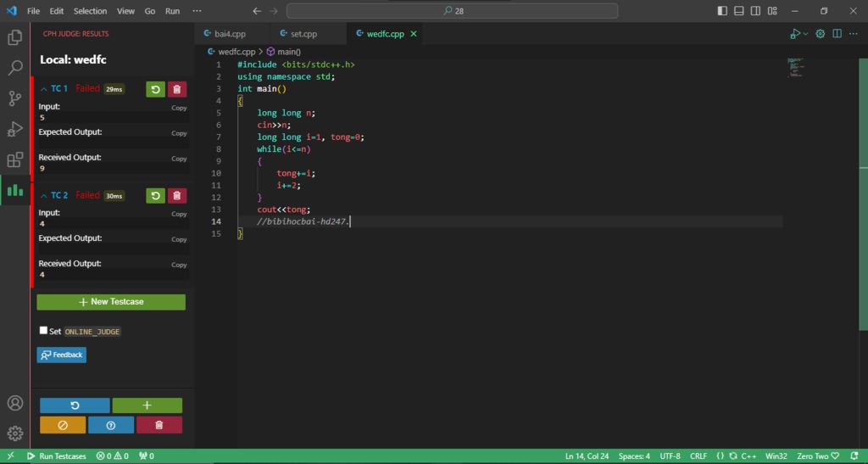The image size is (868, 464).
Task: Open the Run and Debug view
Action: pos(15,129)
